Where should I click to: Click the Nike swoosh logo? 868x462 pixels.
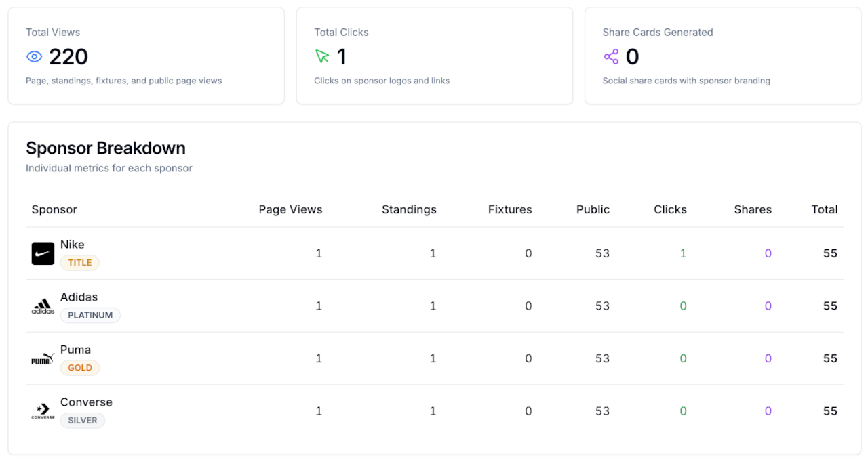tap(42, 253)
